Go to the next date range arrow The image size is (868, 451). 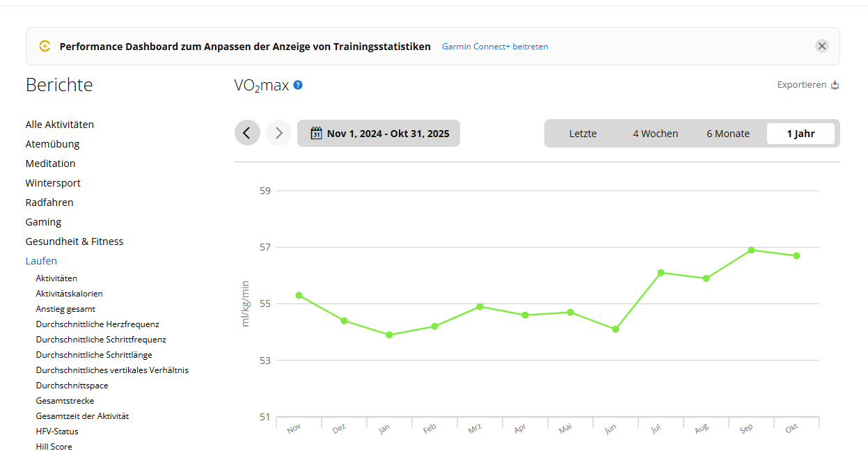click(278, 133)
